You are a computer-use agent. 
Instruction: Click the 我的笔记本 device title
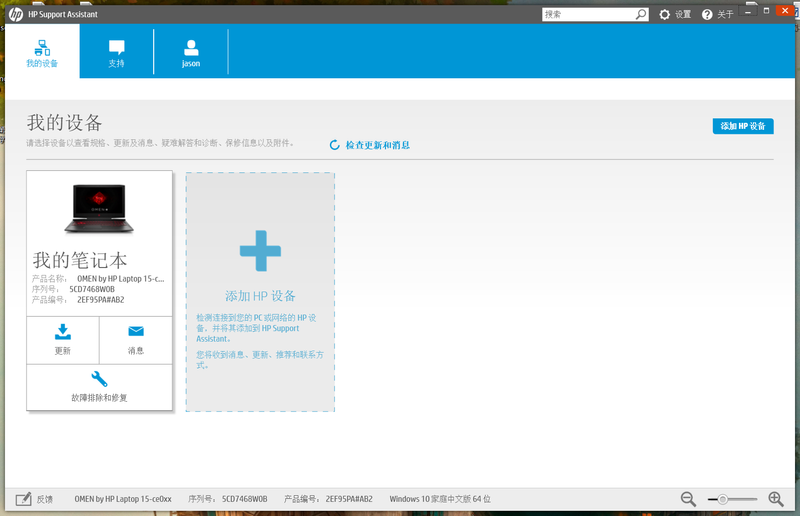click(80, 260)
